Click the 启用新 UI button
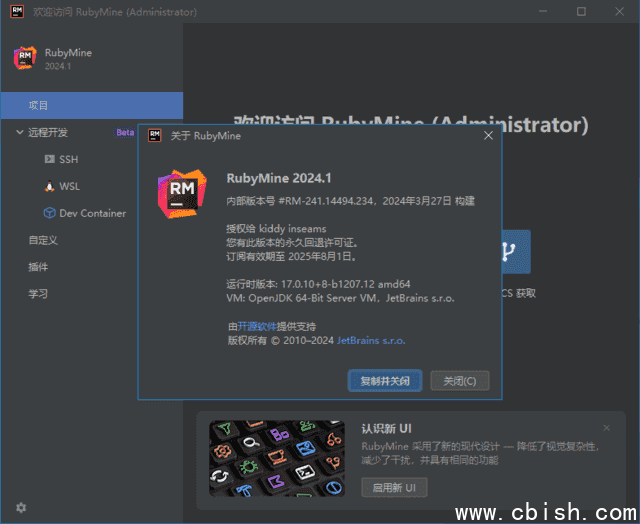This screenshot has width=640, height=524. (x=394, y=487)
